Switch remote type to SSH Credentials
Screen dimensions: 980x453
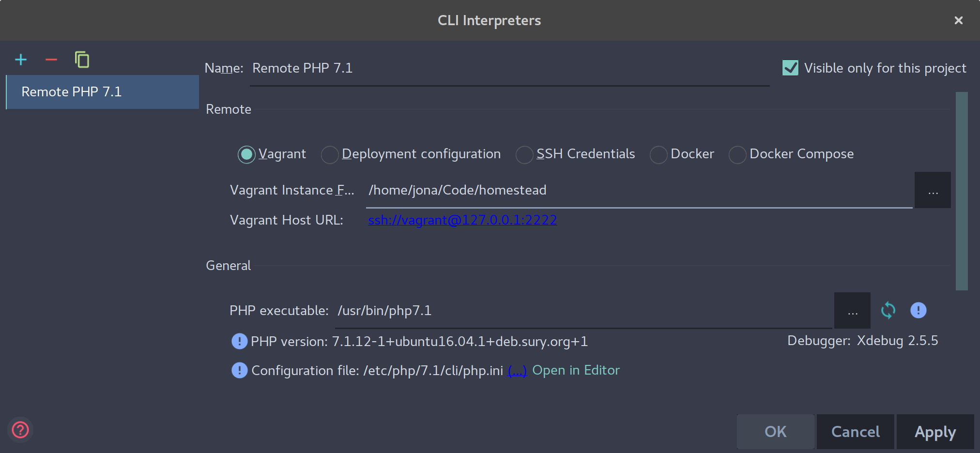(524, 154)
